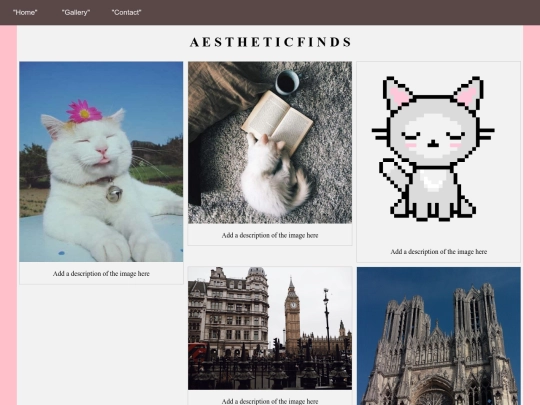
Task: Go to the "Gallery" navigation link
Action: point(76,12)
